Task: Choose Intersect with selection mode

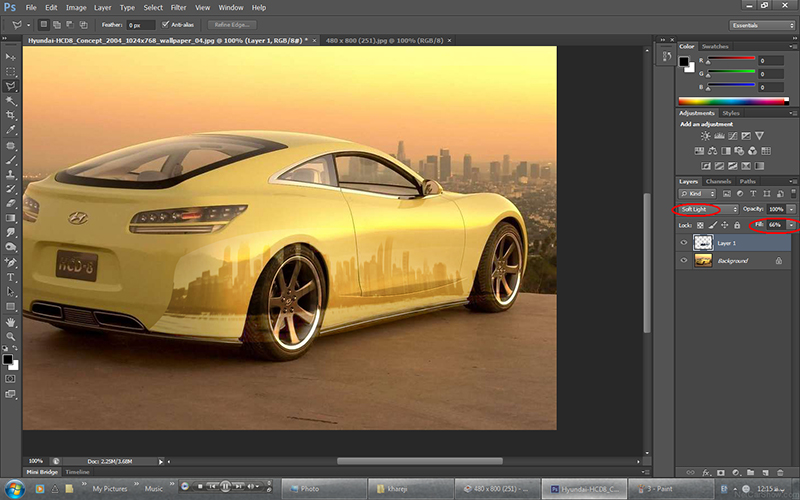Action: [83, 24]
